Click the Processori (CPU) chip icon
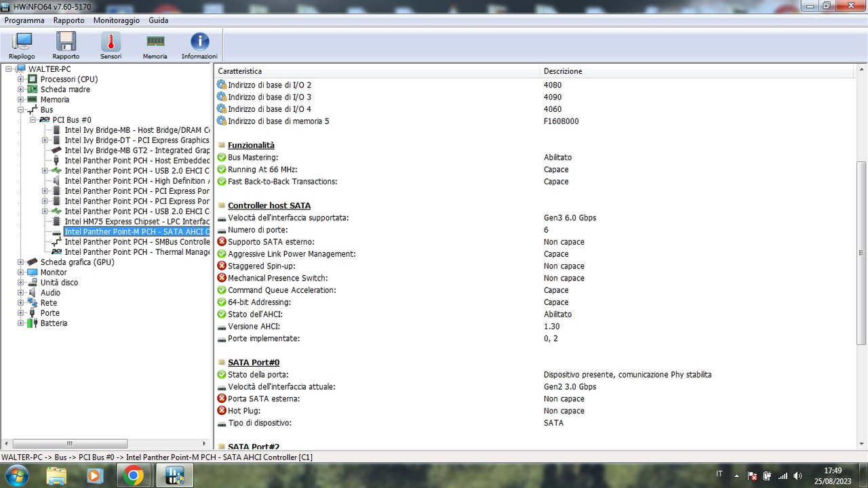The image size is (868, 488). [x=33, y=79]
